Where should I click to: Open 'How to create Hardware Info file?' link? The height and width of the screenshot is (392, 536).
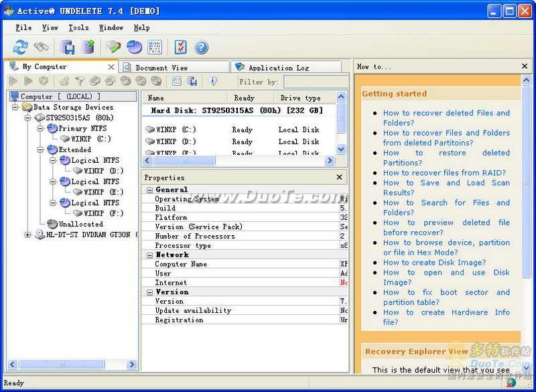[x=446, y=317]
